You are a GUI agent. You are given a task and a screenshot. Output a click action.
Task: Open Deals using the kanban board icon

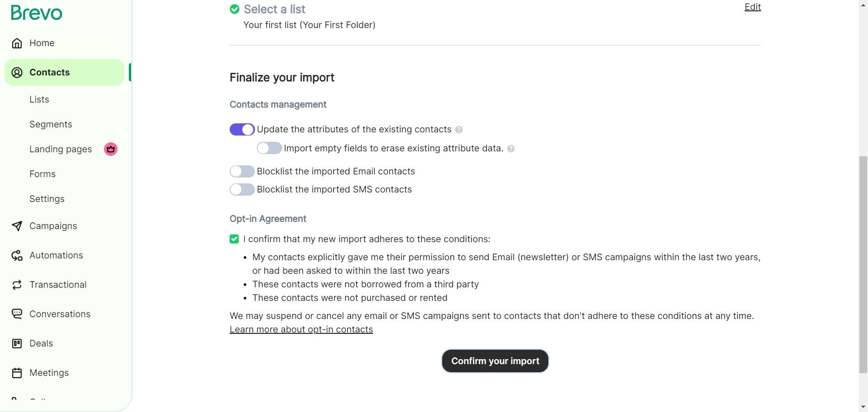(17, 343)
